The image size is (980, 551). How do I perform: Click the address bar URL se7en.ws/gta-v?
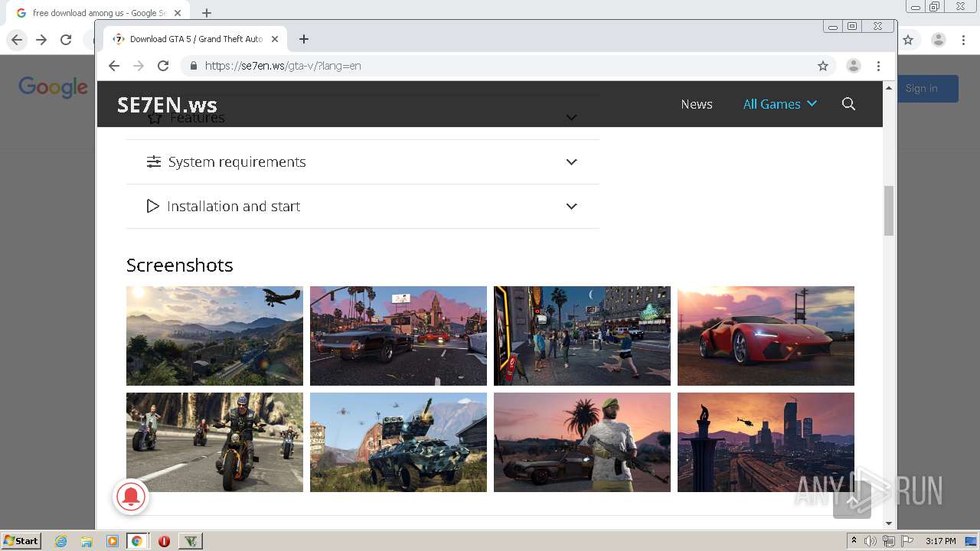coord(283,66)
